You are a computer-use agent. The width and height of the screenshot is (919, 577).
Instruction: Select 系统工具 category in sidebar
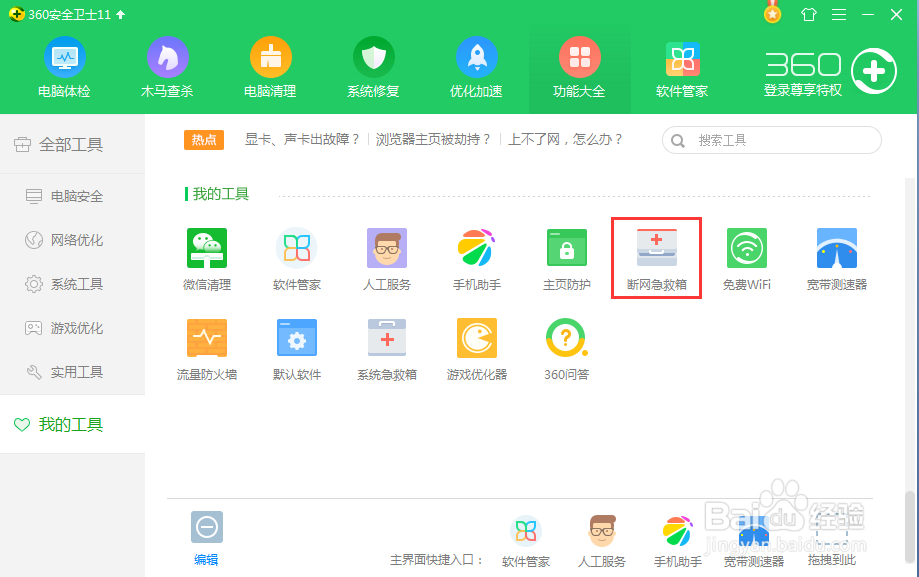pos(72,284)
